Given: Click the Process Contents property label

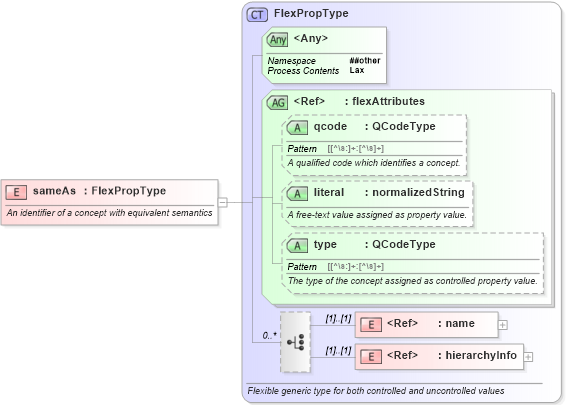Looking at the screenshot, I should point(303,71).
